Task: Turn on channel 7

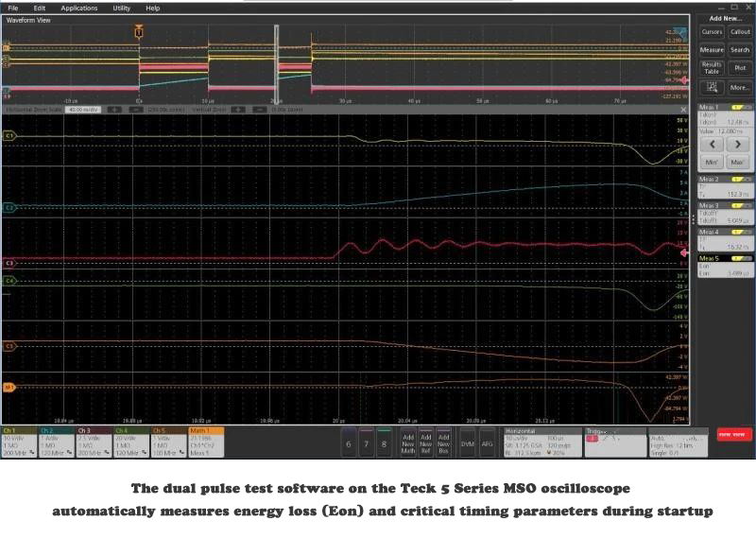Action: (367, 443)
